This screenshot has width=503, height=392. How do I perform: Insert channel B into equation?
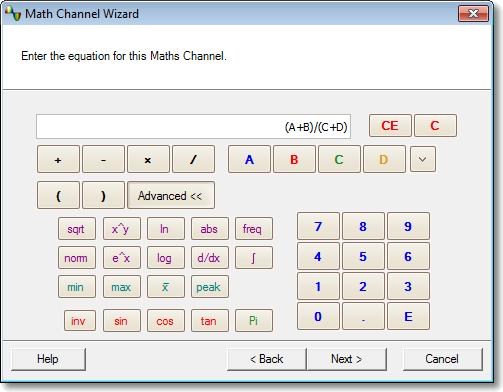click(x=294, y=159)
